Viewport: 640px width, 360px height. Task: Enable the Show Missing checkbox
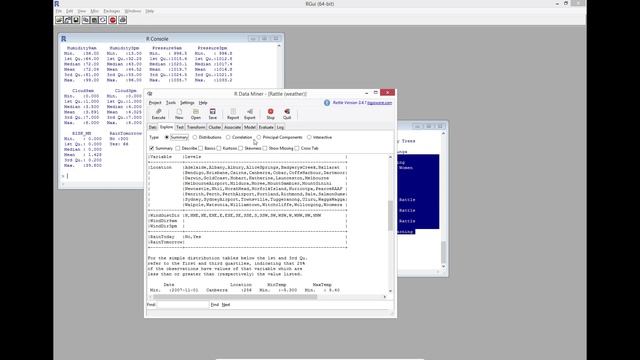tap(265, 148)
